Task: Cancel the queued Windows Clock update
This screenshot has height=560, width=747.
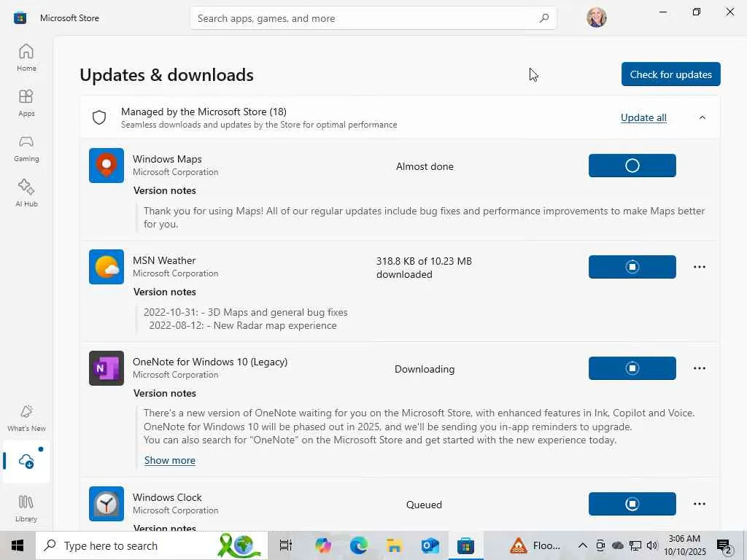Action: 632,504
